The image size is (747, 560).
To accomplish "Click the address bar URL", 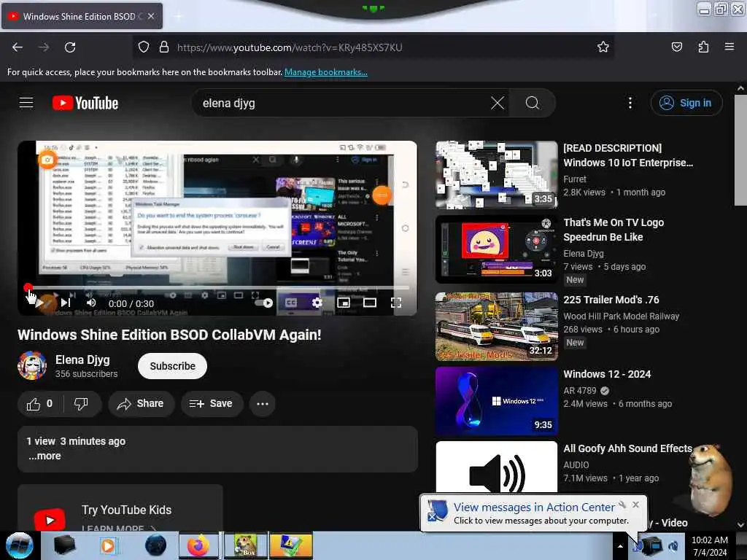I will pyautogui.click(x=290, y=47).
